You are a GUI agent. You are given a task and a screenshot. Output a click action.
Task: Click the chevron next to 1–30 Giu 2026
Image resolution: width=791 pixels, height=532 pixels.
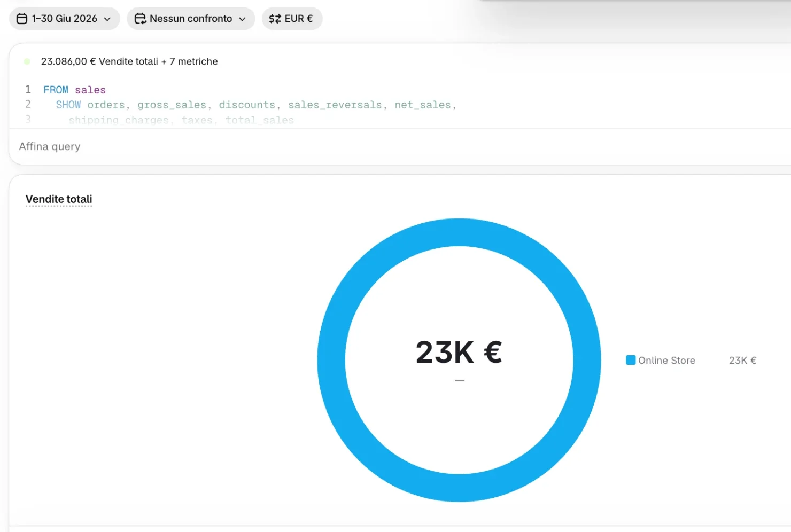pyautogui.click(x=107, y=19)
